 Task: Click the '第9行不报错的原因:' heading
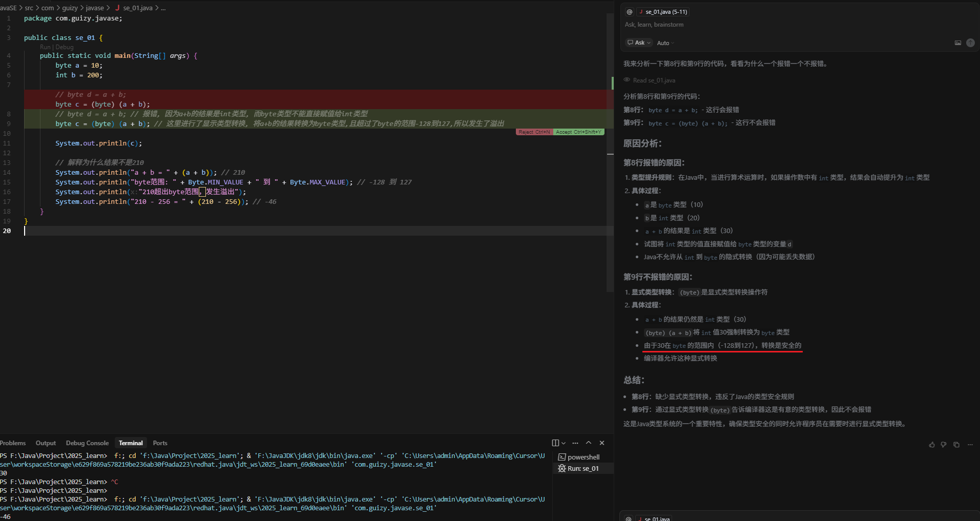pyautogui.click(x=658, y=277)
